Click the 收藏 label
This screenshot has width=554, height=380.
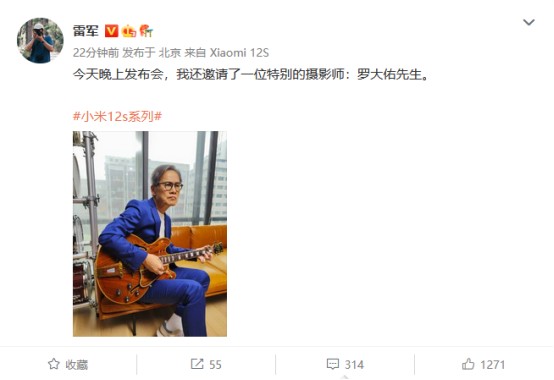[x=76, y=364]
